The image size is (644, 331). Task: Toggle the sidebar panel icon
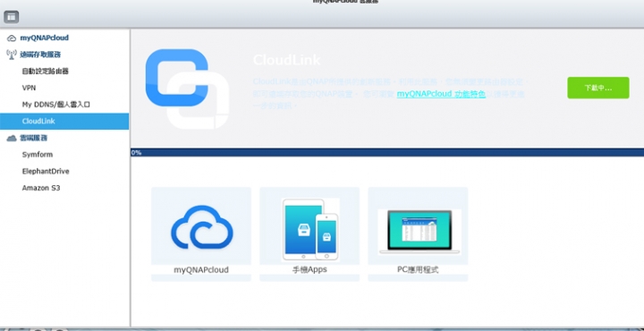(x=11, y=17)
